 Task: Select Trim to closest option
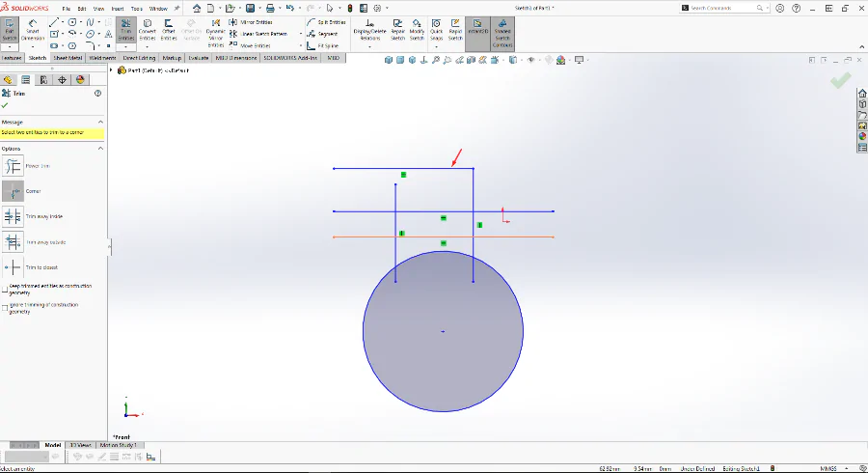(13, 267)
